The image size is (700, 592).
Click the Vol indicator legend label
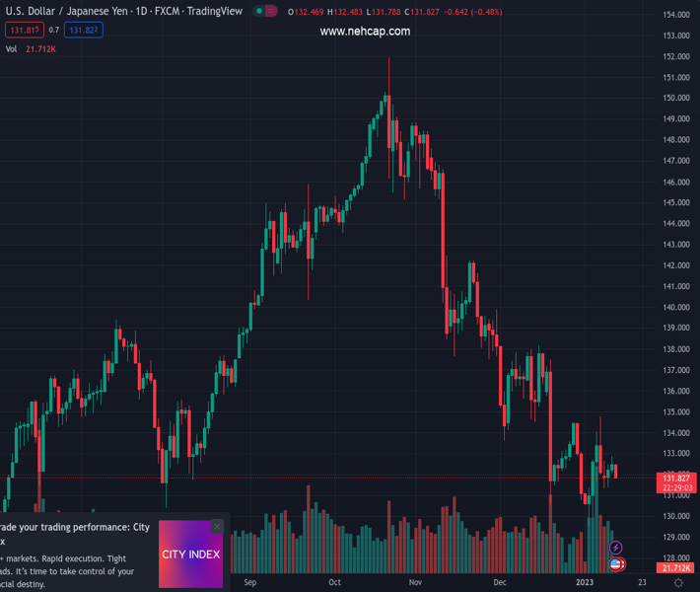point(11,48)
